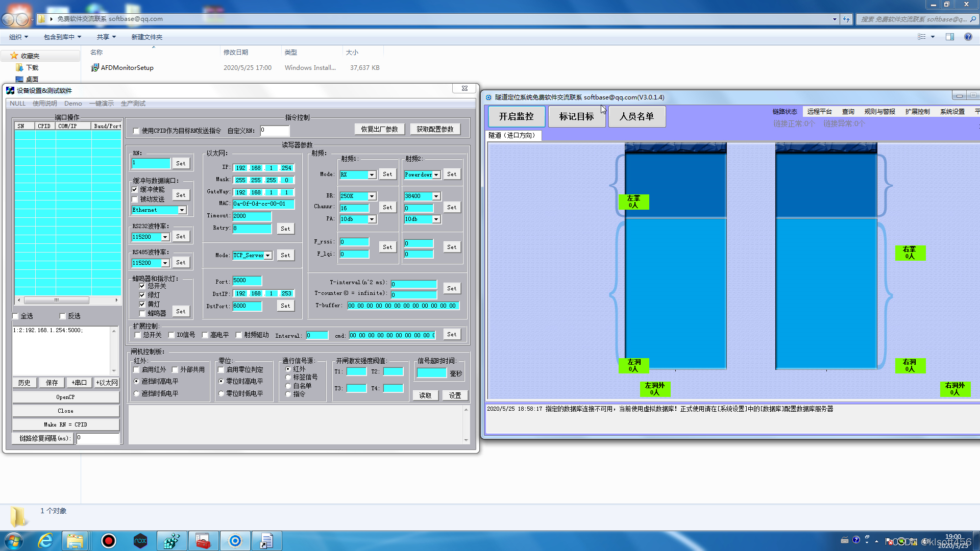
Task: Expand the TCP_Server mode dropdown
Action: [x=267, y=256]
